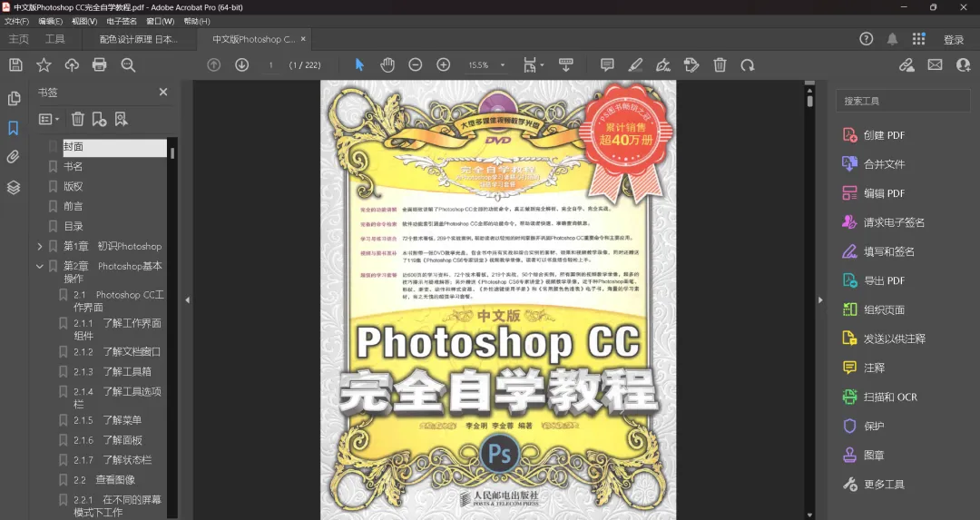Add a new bookmark

pos(100,119)
